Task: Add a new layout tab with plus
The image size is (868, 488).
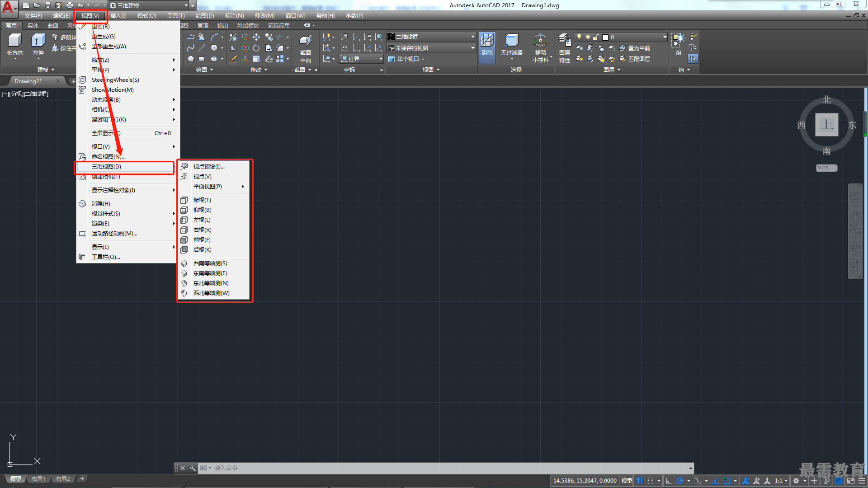Action: [x=82, y=479]
